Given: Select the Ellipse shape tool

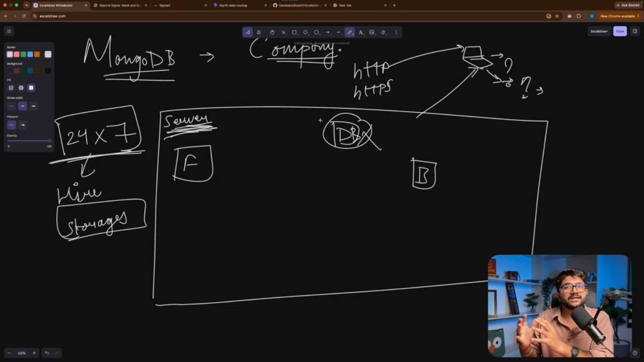Looking at the screenshot, I should [317, 32].
